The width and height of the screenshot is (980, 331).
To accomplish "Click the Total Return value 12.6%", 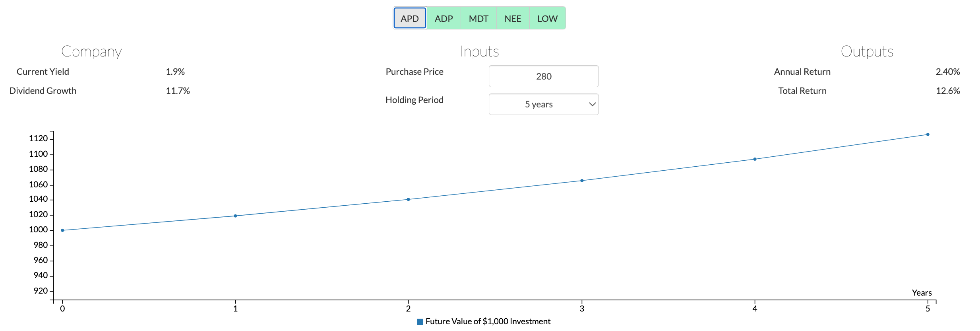I will [948, 91].
